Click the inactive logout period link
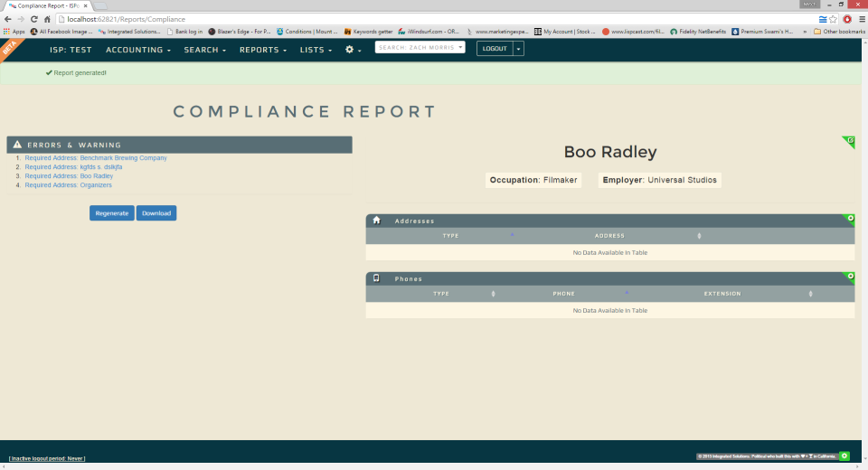The width and height of the screenshot is (868, 470). [x=47, y=458]
